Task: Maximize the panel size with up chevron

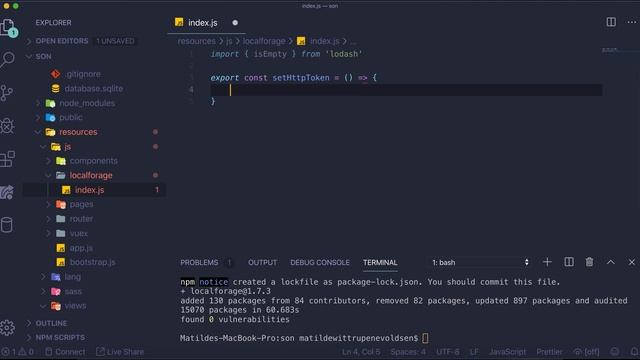Action: (x=611, y=262)
